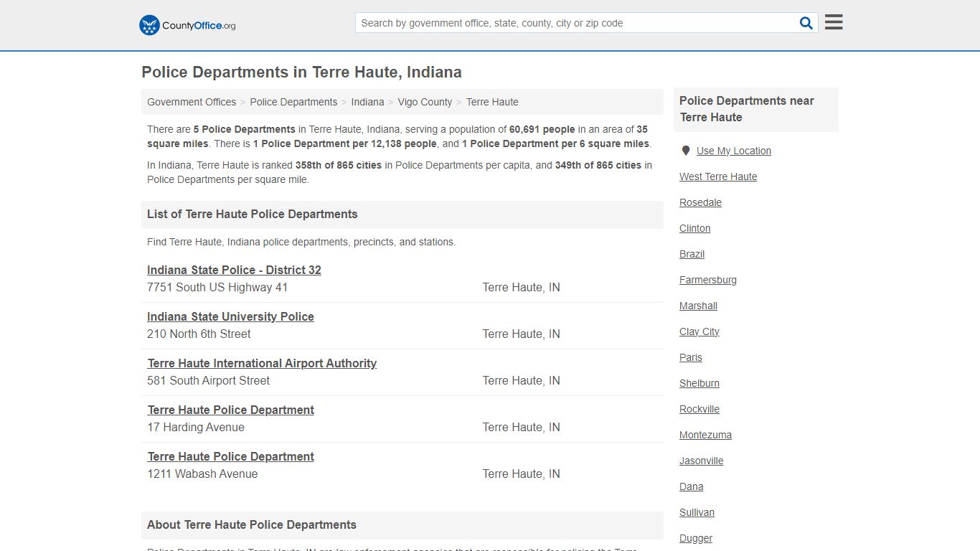Click the location pin icon
The height and width of the screenshot is (551, 980).
point(686,151)
